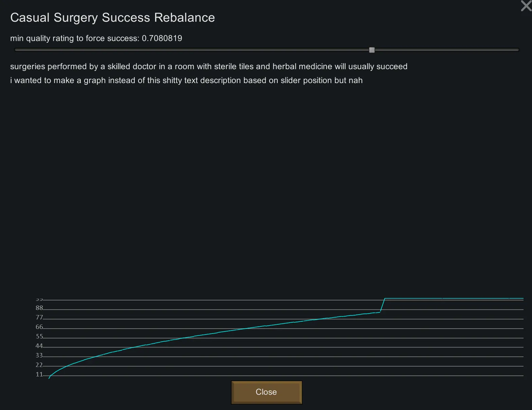Click the 22 label on the graph axis
This screenshot has height=410, width=532.
39,365
